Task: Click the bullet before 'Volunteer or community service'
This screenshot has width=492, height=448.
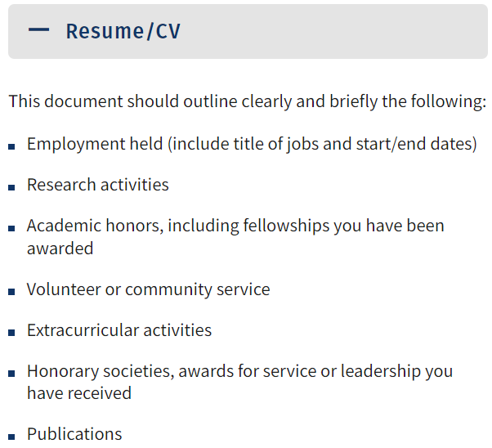Action: pos(11,292)
